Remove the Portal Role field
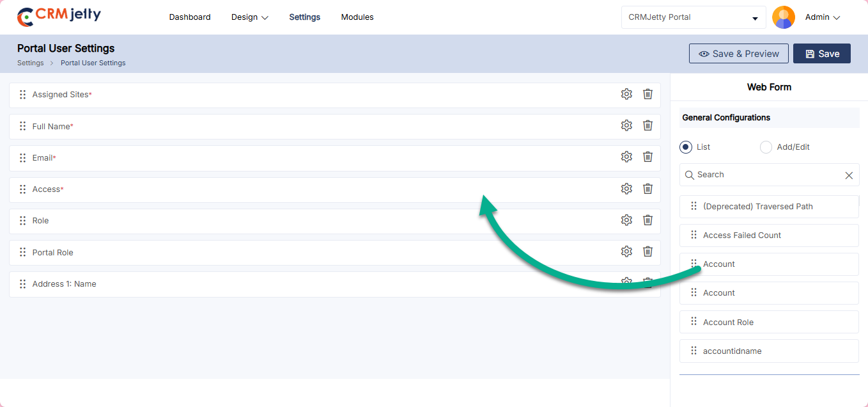 pos(647,251)
